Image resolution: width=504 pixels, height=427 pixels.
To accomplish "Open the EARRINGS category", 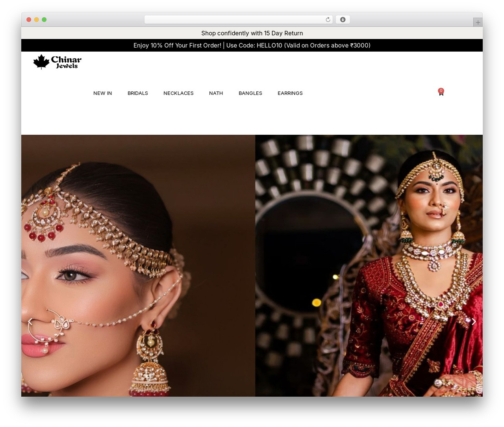I will (290, 93).
